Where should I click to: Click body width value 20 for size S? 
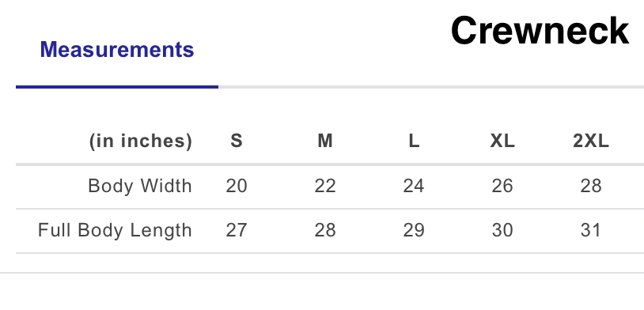pyautogui.click(x=237, y=186)
